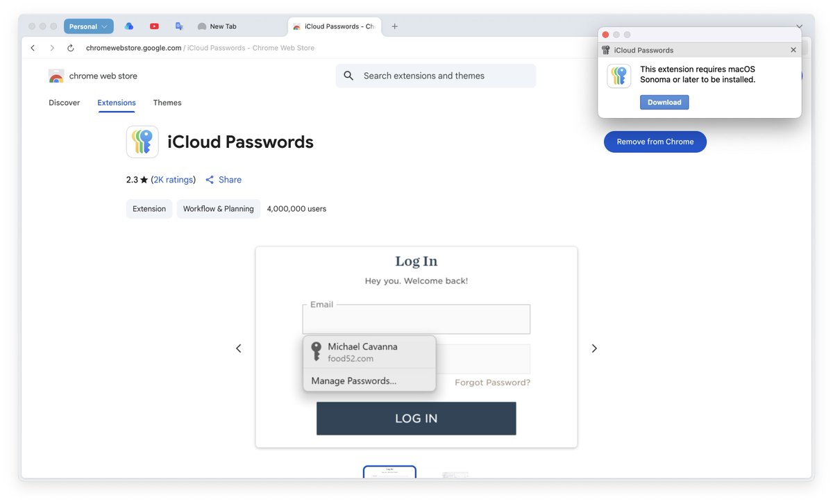Viewport: 833px width, 504px height.
Task: Switch to the pinned Google Translate tab
Action: tap(179, 26)
